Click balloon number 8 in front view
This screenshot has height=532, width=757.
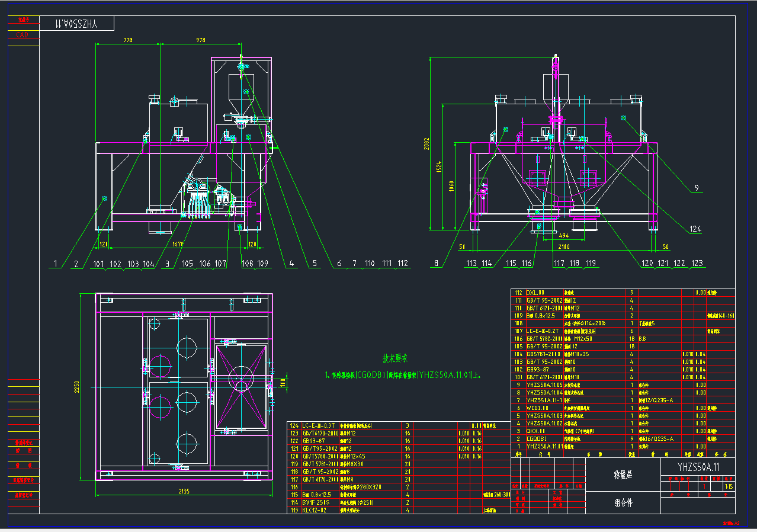pyautogui.click(x=437, y=263)
